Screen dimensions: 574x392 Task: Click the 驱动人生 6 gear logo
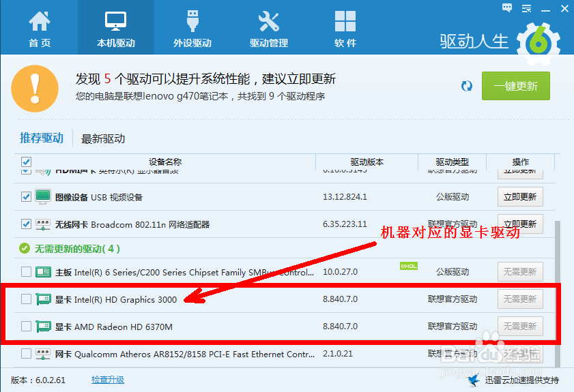pyautogui.click(x=538, y=43)
